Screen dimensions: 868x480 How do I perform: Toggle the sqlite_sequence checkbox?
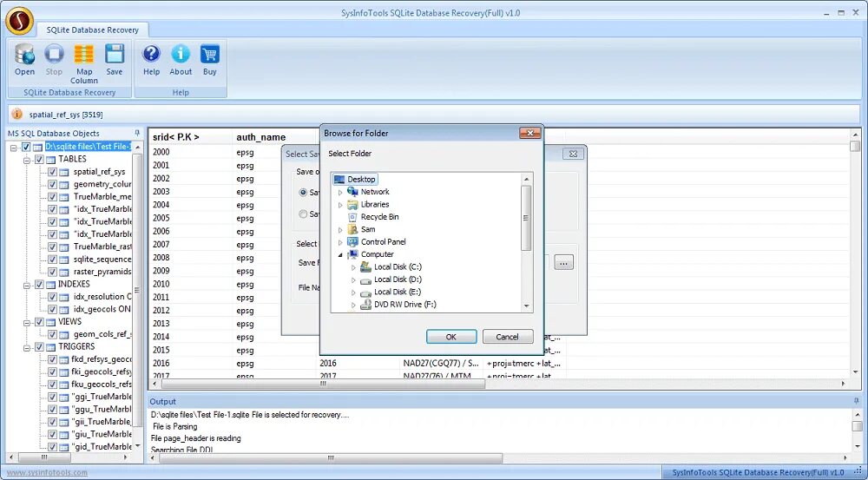pos(52,260)
